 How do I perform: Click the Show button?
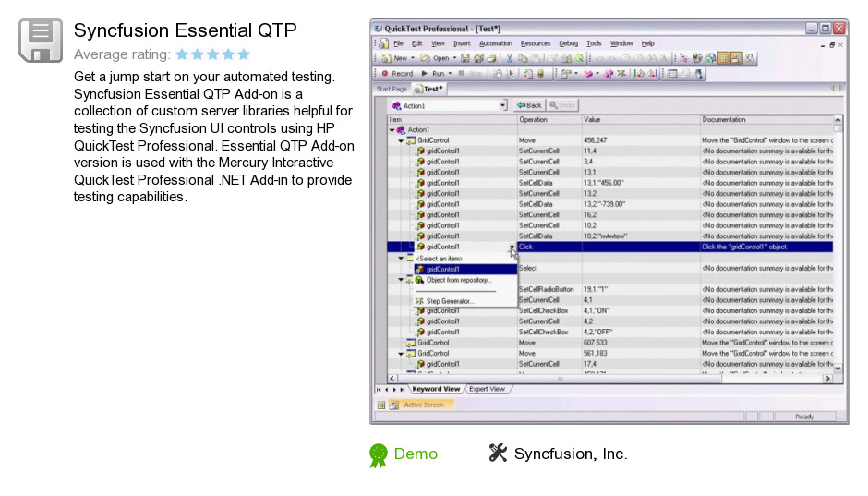(562, 105)
